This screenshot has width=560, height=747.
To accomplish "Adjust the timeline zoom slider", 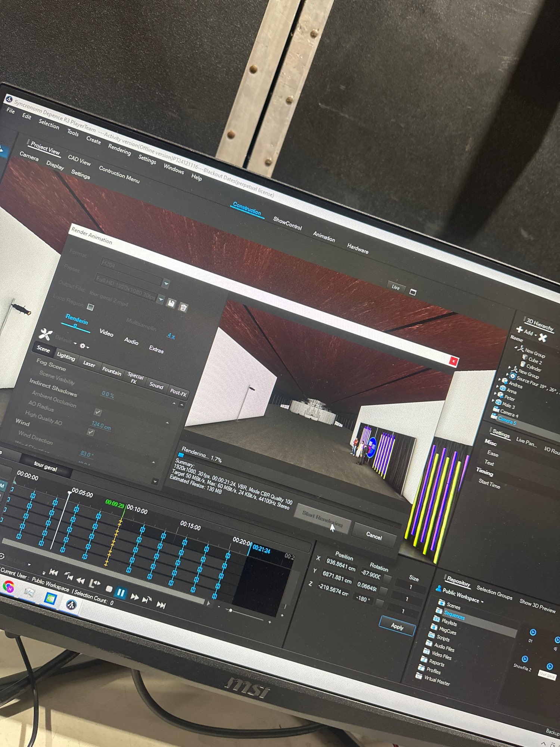I will (x=231, y=610).
